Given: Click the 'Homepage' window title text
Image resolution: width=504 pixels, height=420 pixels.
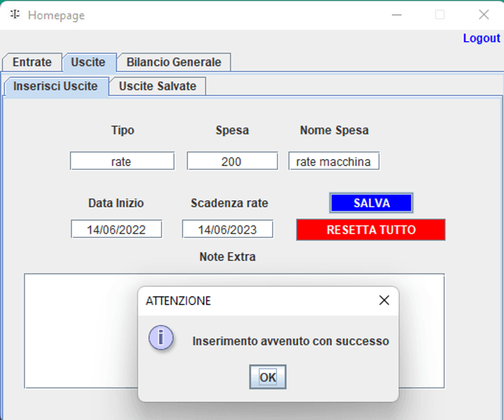Looking at the screenshot, I should coord(56,15).
